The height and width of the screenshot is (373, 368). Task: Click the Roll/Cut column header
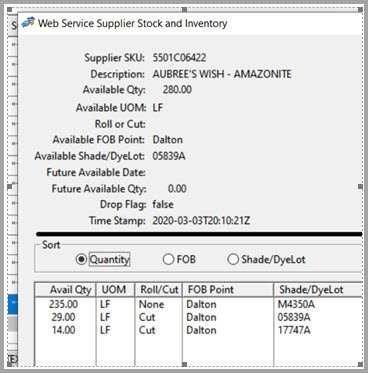click(159, 289)
